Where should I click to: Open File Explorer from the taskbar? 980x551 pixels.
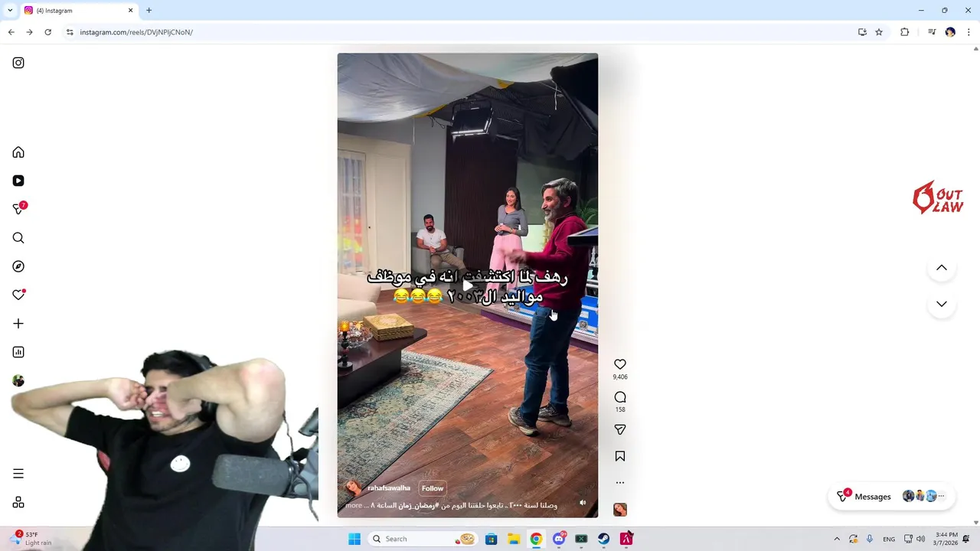point(514,539)
